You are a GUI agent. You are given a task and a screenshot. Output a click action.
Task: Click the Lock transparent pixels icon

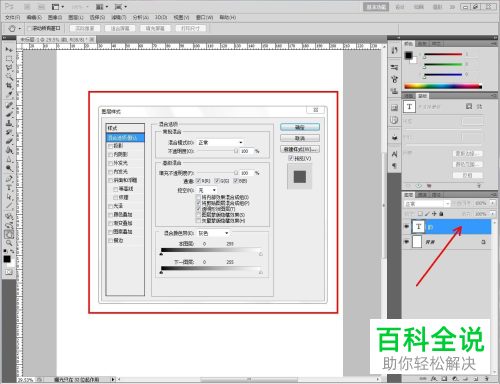[x=420, y=214]
